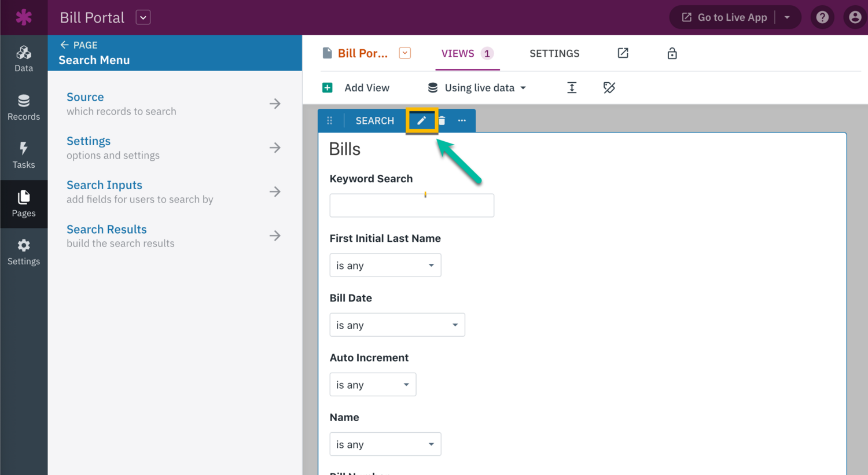868x475 pixels.
Task: Open the Bill Portal app name dropdown
Action: [x=143, y=17]
